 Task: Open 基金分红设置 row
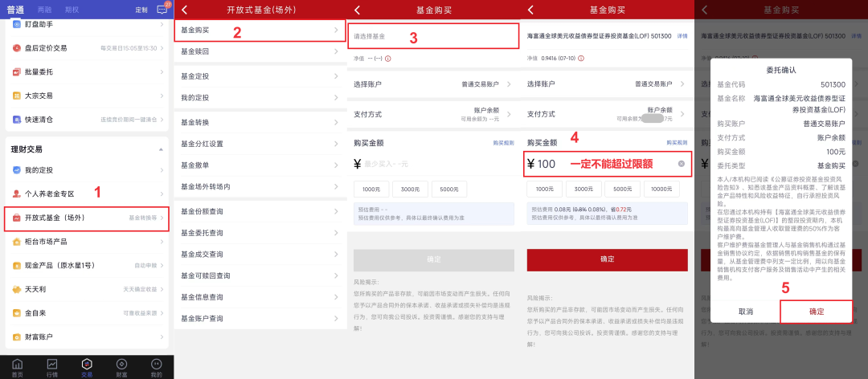tap(260, 144)
